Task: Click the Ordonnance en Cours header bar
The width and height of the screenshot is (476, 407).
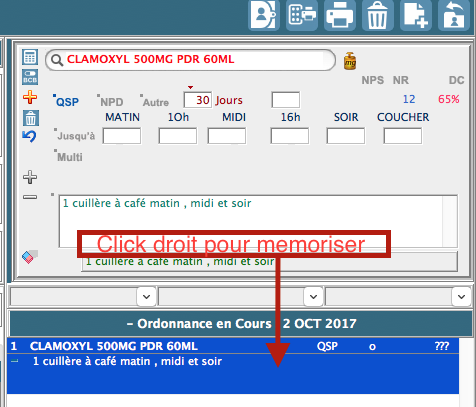Action: pos(241,324)
